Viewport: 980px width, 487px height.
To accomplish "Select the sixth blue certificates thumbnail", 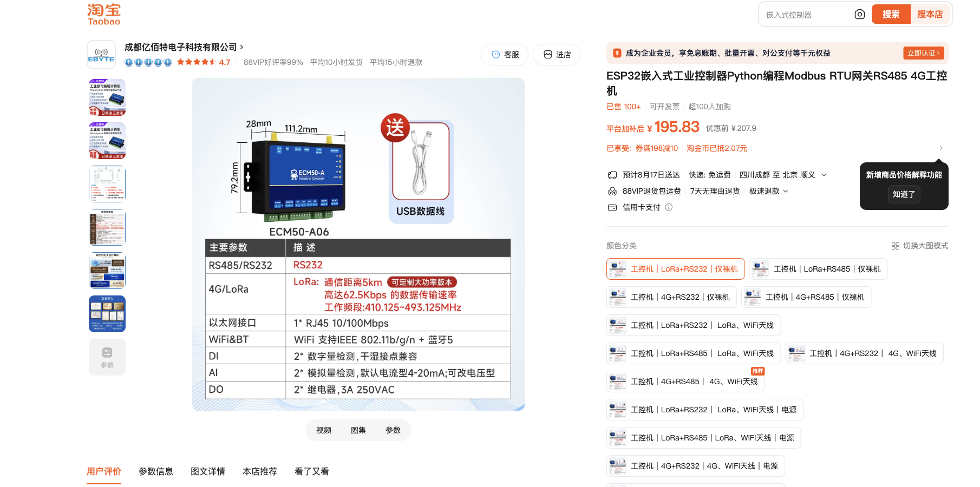I will [x=107, y=314].
